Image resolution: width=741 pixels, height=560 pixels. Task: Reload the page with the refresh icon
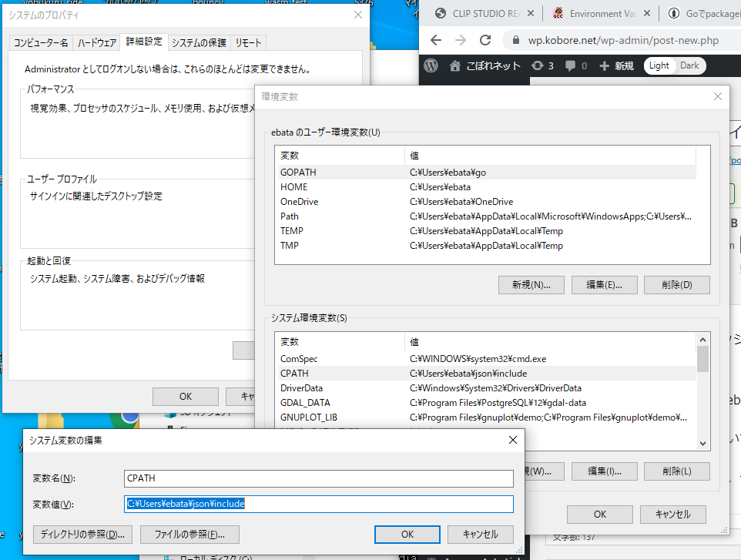click(485, 40)
